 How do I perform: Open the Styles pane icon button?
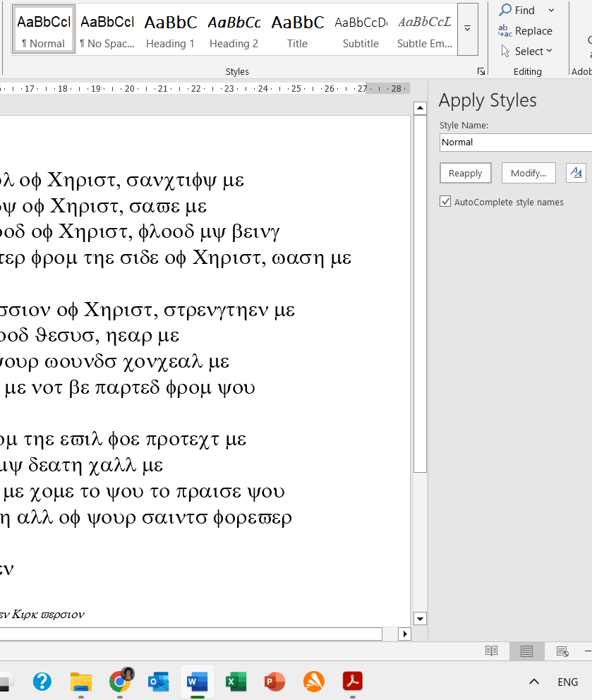[576, 173]
